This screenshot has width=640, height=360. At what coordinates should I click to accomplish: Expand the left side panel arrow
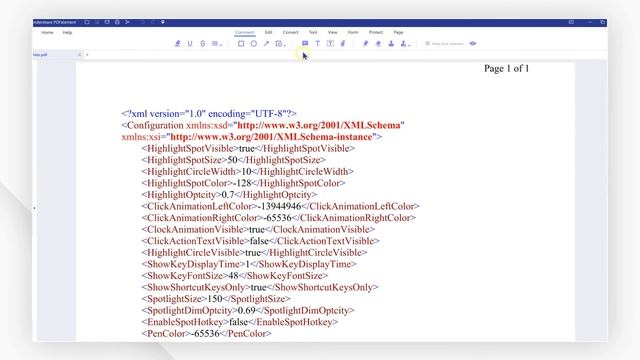tap(34, 208)
